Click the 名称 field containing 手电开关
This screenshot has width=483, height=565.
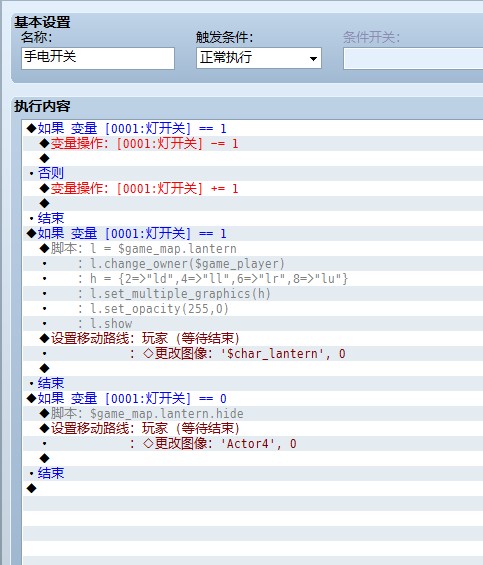tap(98, 58)
